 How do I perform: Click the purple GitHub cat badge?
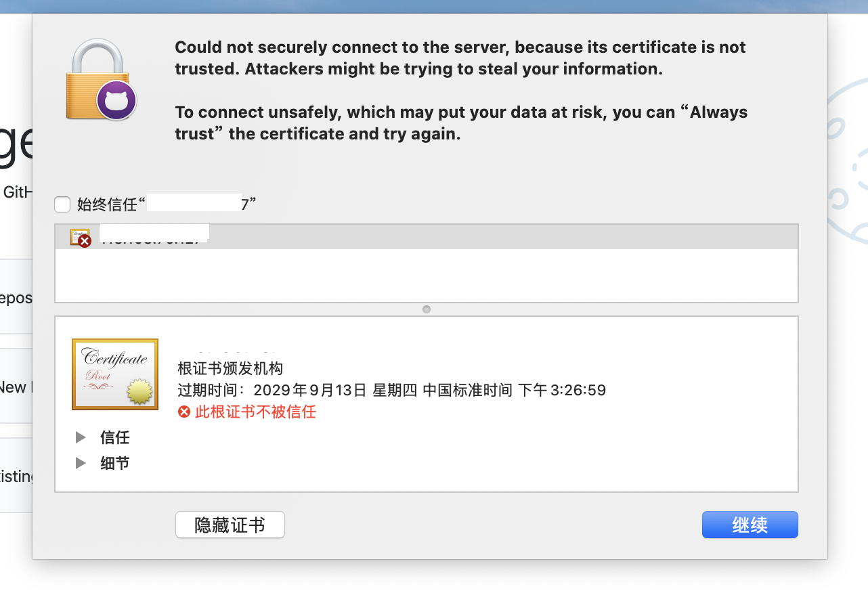pos(116,101)
